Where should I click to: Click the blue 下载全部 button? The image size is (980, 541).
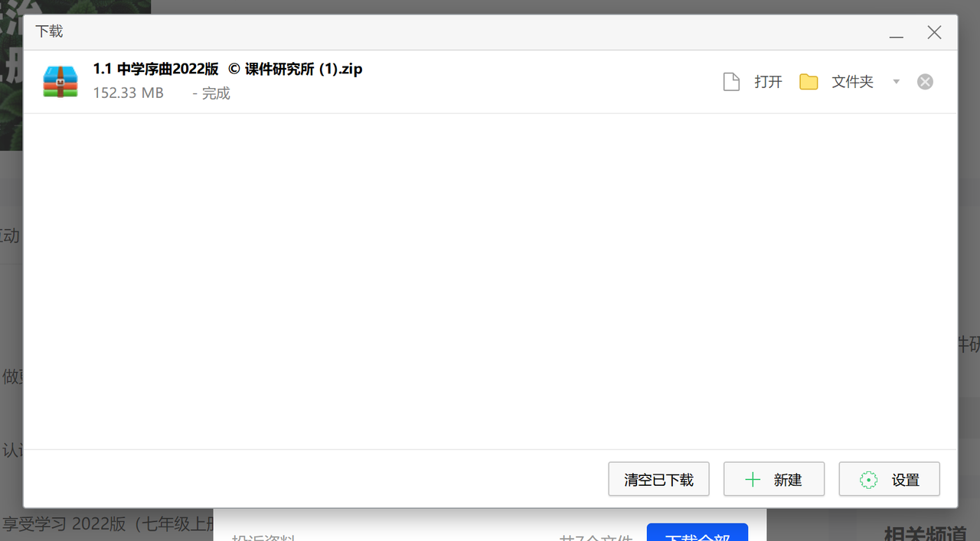[x=697, y=535]
